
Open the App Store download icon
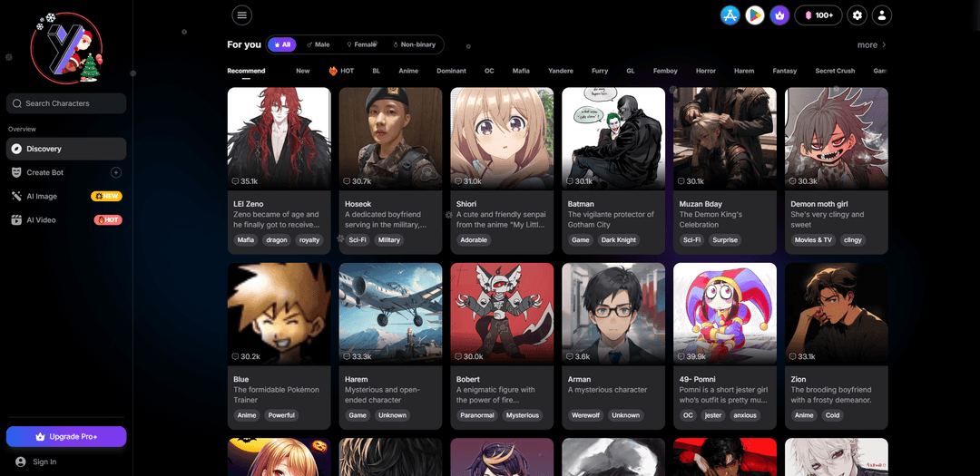730,15
